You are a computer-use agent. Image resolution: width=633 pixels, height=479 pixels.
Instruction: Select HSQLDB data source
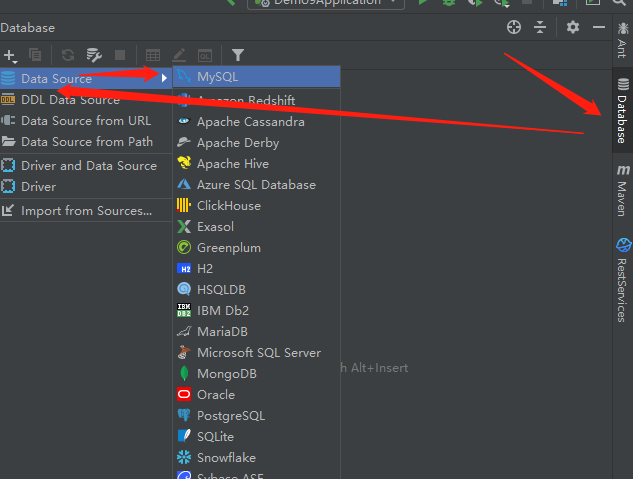point(257,289)
